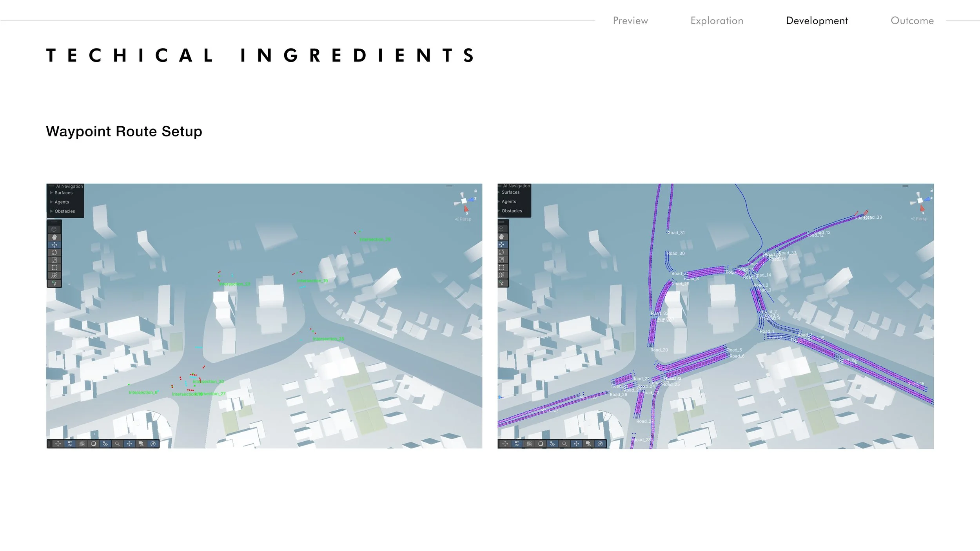The height and width of the screenshot is (551, 980).
Task: Open the Exploration tab
Action: [x=717, y=21]
